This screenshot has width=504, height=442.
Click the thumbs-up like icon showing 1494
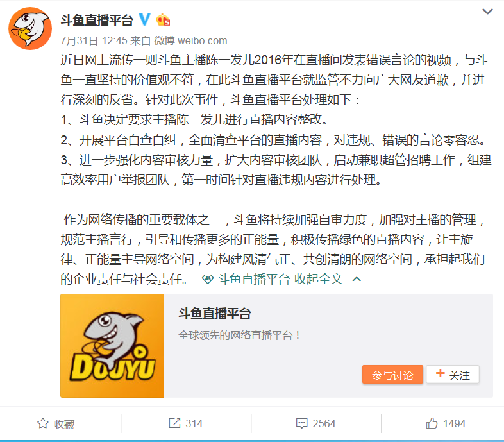coord(432,423)
